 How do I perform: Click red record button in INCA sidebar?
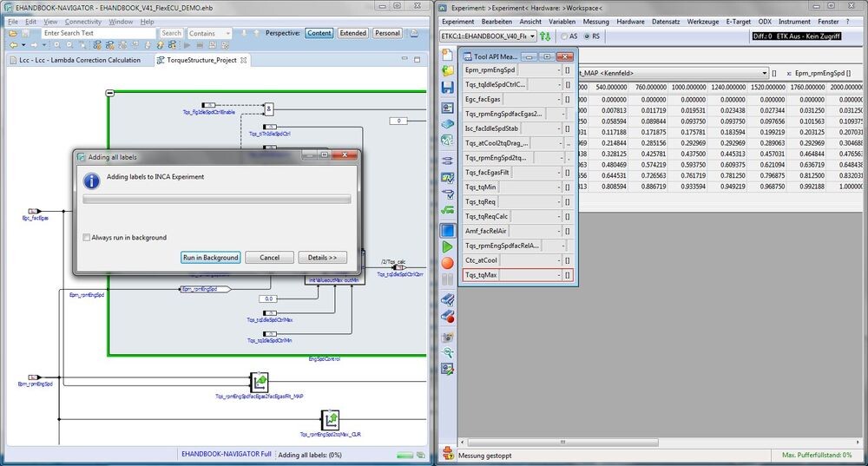click(x=447, y=263)
